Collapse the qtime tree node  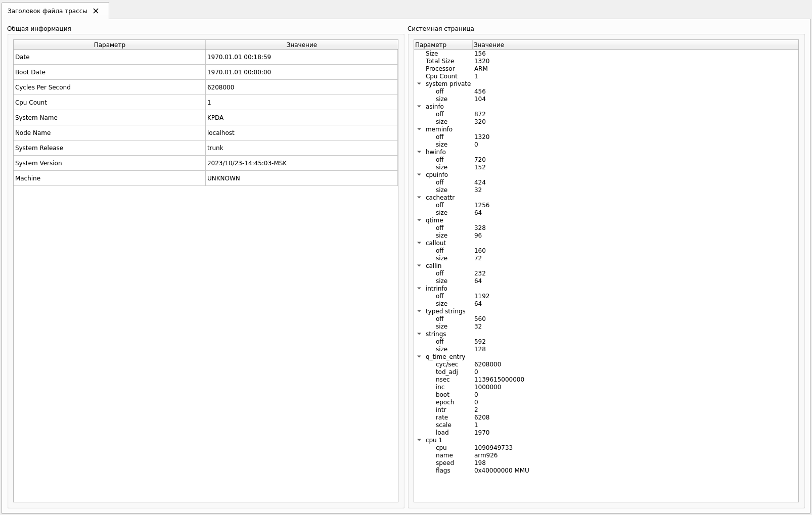click(x=419, y=220)
